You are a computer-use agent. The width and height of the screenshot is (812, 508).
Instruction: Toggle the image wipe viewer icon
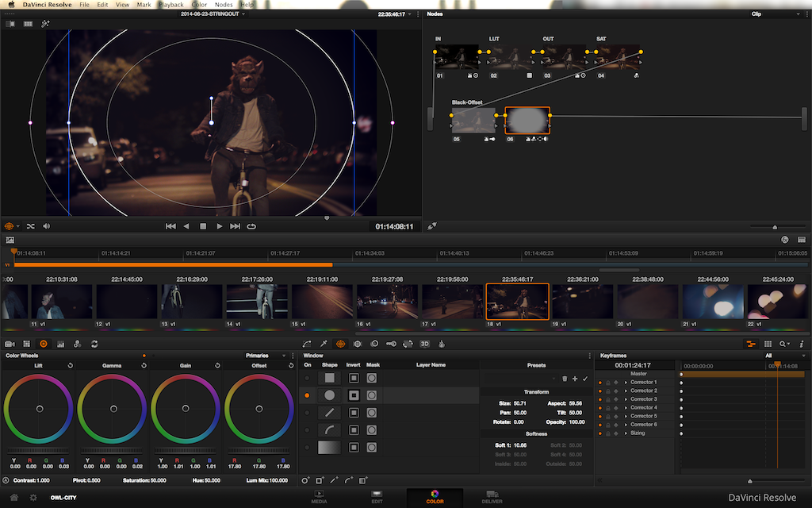10,24
